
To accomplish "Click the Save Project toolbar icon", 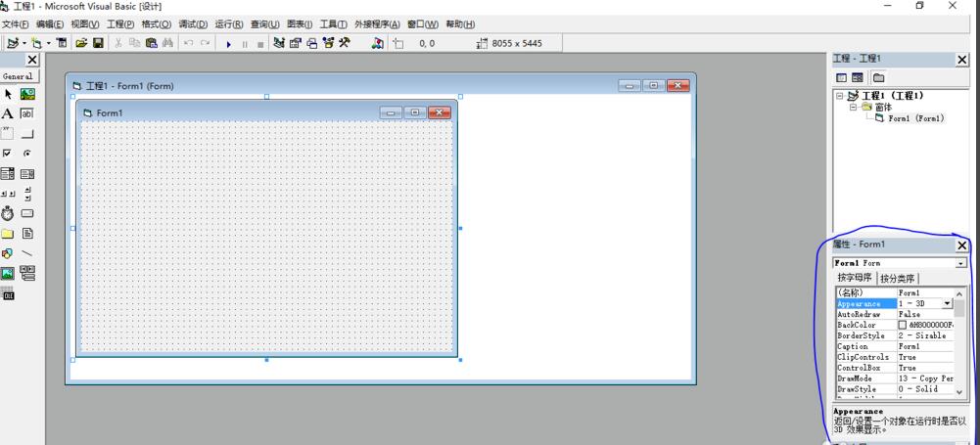I will point(98,43).
